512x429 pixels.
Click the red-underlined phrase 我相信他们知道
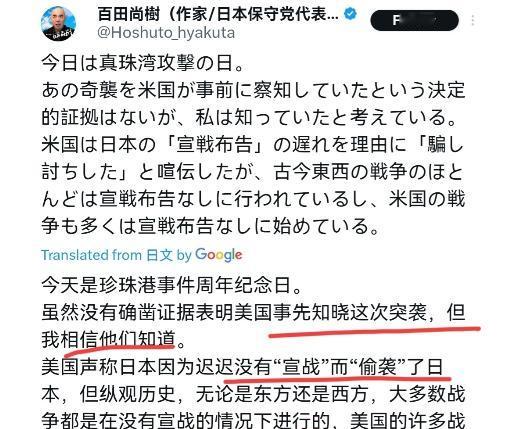pyautogui.click(x=108, y=340)
